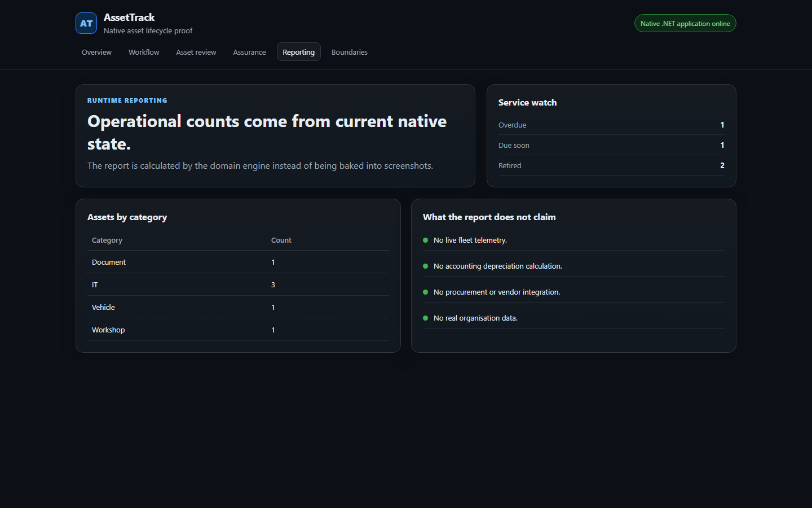
Task: Select the Assurance tab
Action: pos(249,52)
